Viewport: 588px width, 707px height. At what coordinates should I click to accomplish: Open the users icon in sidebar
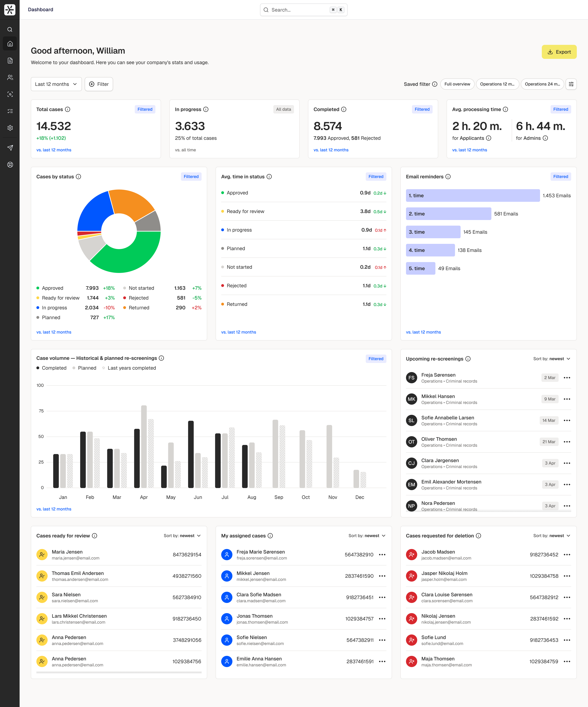point(10,77)
